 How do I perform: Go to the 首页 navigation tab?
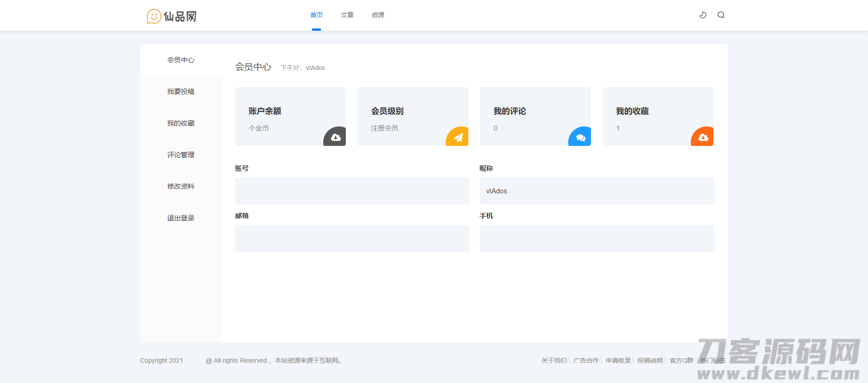[x=316, y=15]
